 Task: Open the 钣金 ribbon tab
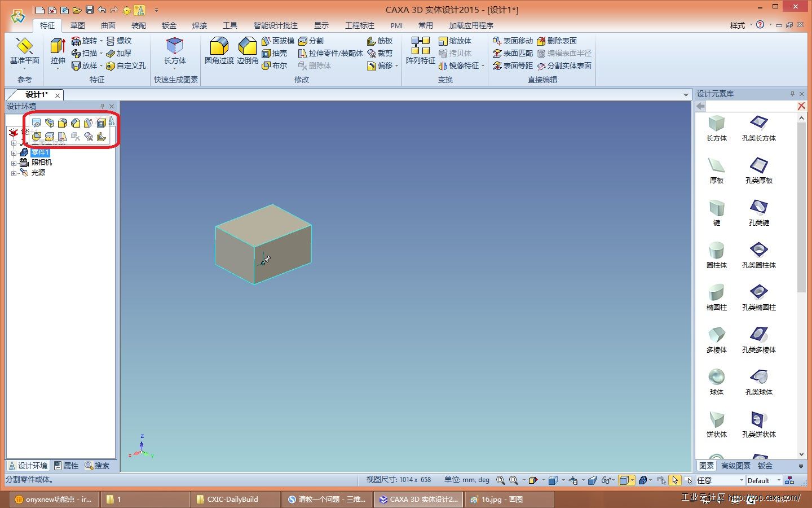[169, 25]
